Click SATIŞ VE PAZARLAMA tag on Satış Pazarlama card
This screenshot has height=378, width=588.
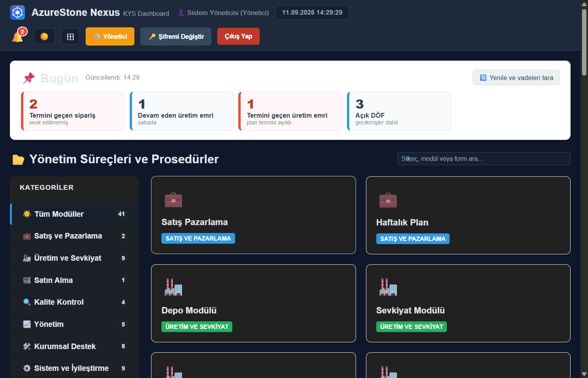(x=198, y=239)
